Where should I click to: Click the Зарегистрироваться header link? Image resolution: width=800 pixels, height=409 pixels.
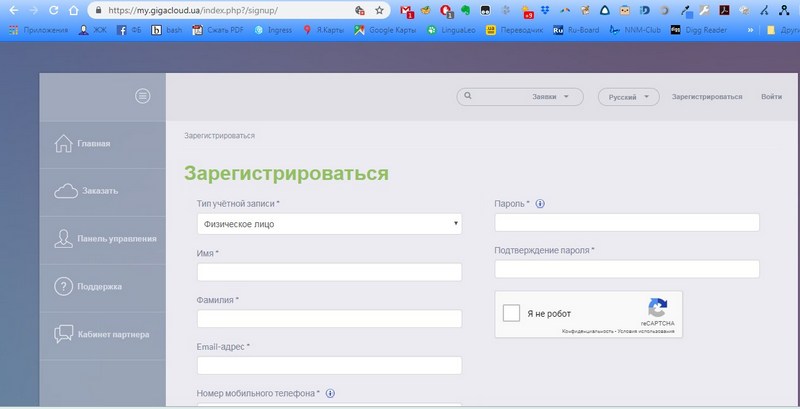pos(707,96)
